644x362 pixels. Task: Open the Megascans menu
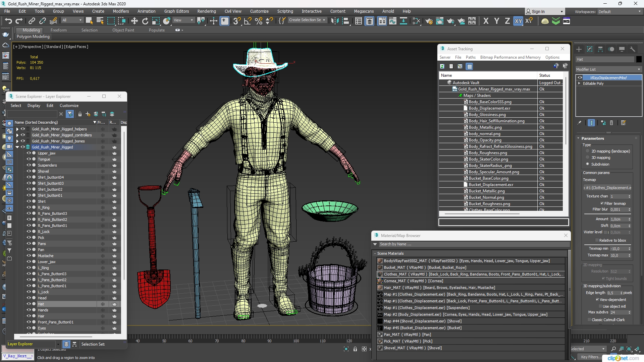click(x=364, y=11)
